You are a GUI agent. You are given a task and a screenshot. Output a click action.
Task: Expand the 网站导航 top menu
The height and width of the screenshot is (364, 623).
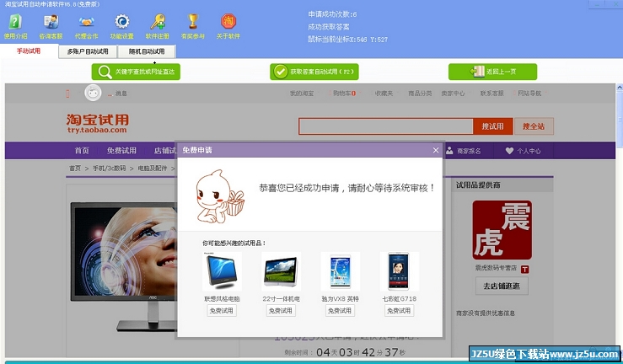coord(529,94)
